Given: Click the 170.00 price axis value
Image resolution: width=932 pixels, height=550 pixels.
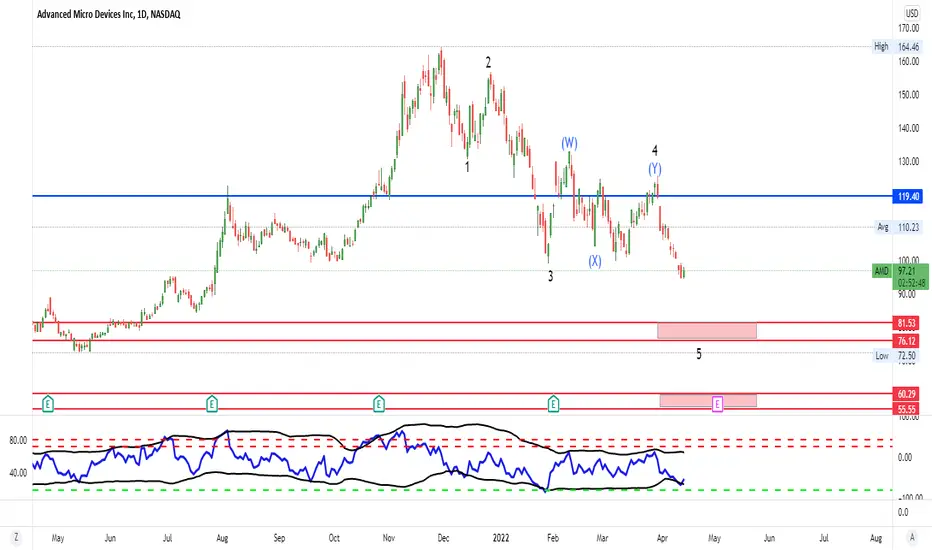Looking at the screenshot, I should [x=908, y=29].
